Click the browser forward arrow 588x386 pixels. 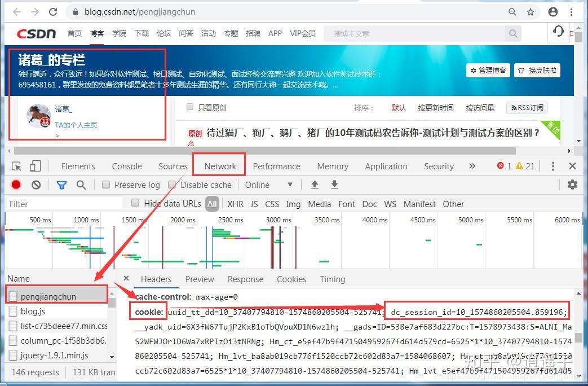click(35, 12)
